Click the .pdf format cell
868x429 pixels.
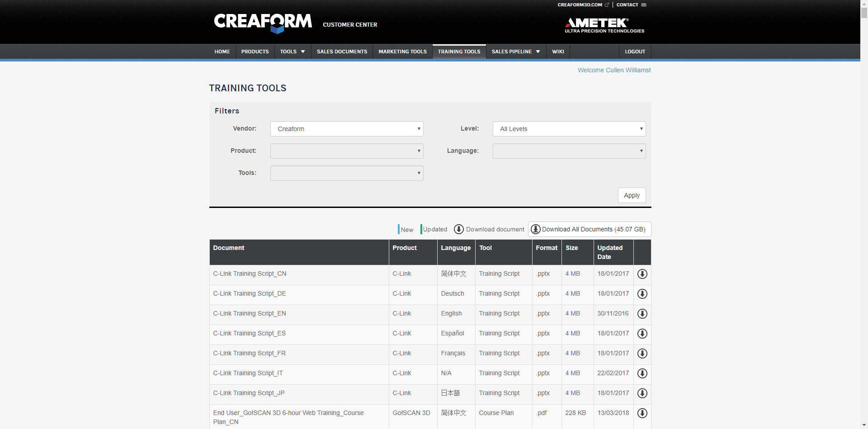pyautogui.click(x=541, y=413)
